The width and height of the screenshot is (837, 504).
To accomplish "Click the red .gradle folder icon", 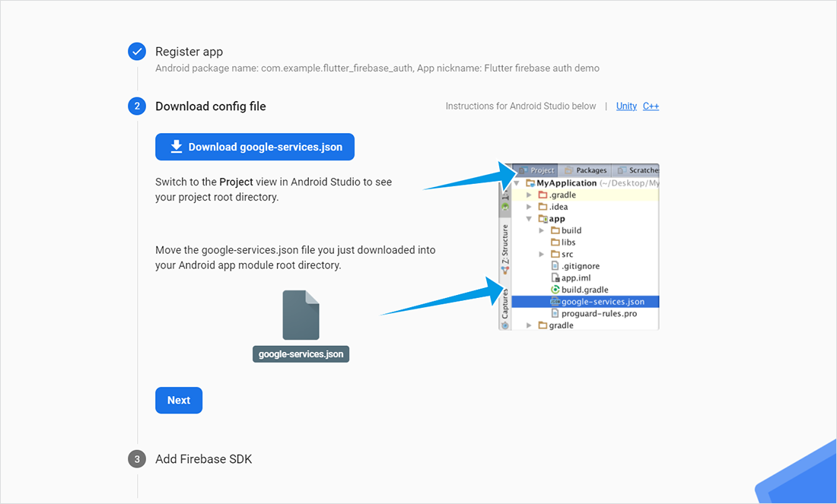I will pyautogui.click(x=543, y=195).
